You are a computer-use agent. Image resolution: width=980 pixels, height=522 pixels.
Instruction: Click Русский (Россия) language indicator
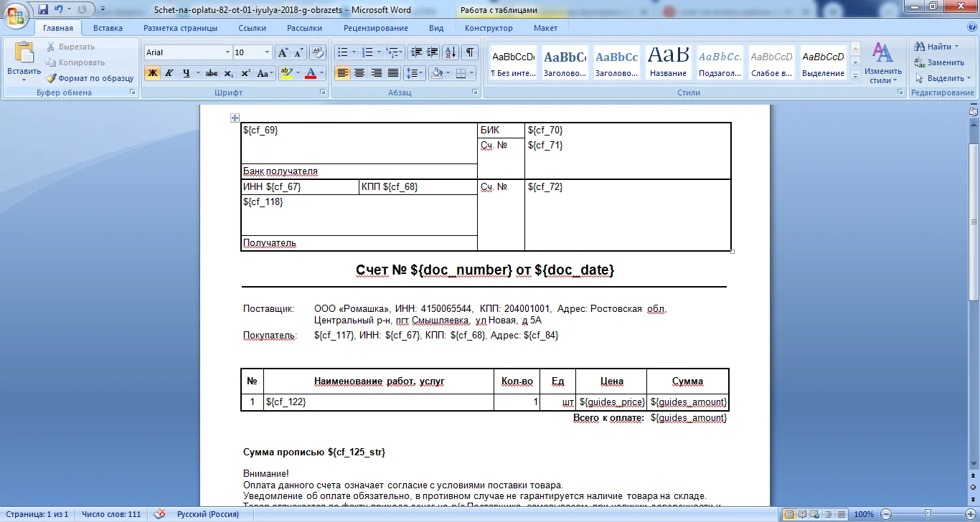tap(208, 514)
